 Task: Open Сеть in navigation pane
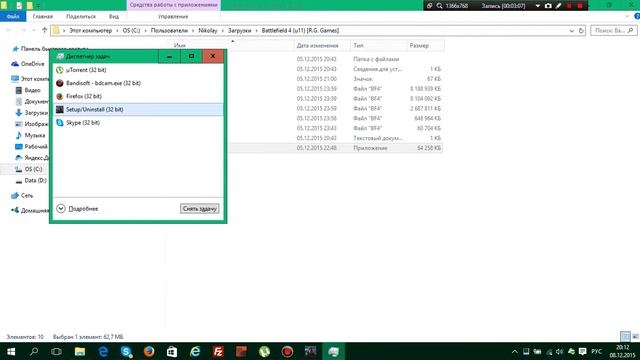(x=22, y=196)
